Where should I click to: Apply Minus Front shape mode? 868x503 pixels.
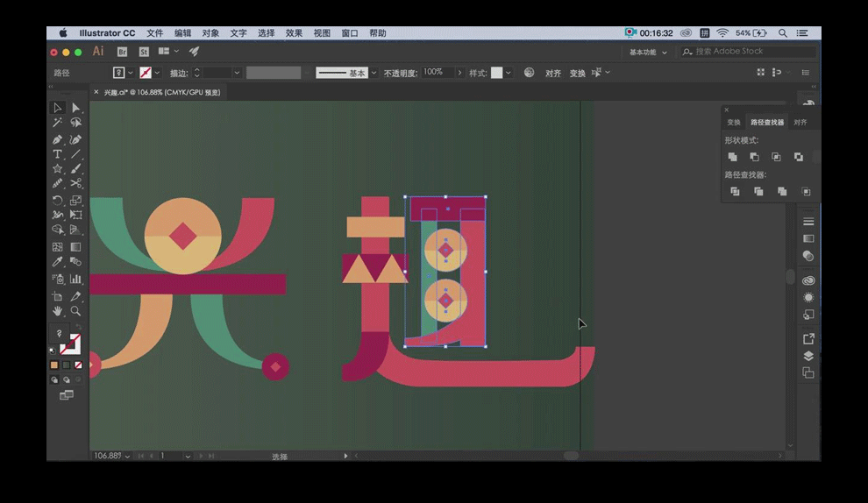coord(754,157)
